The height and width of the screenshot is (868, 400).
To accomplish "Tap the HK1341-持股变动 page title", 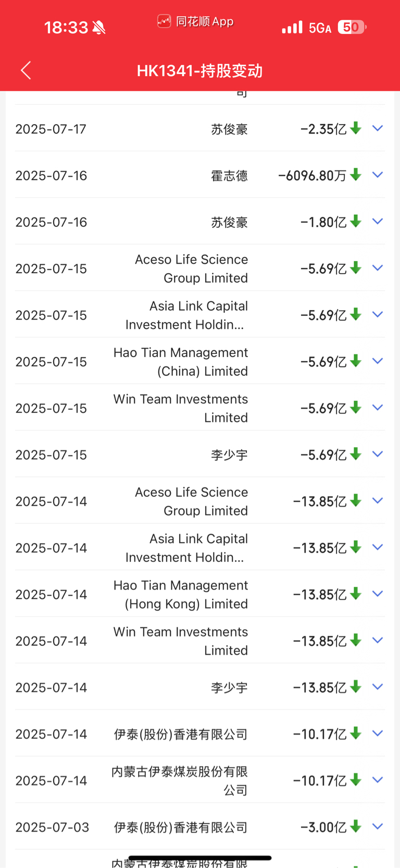I will coord(200,71).
